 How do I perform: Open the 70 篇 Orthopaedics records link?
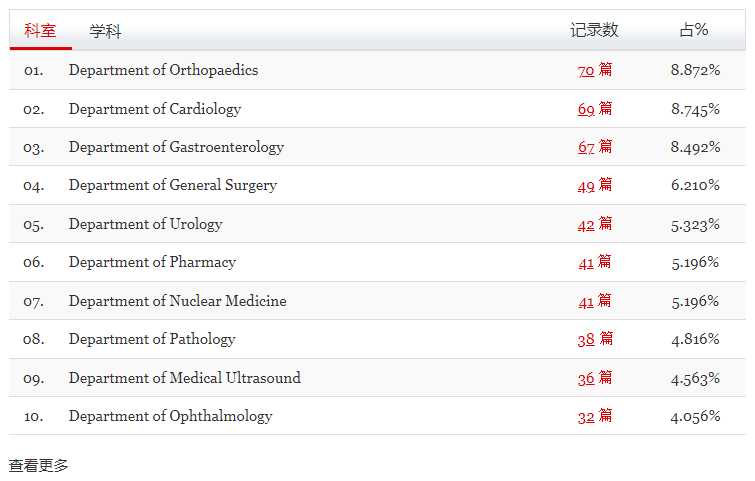595,70
